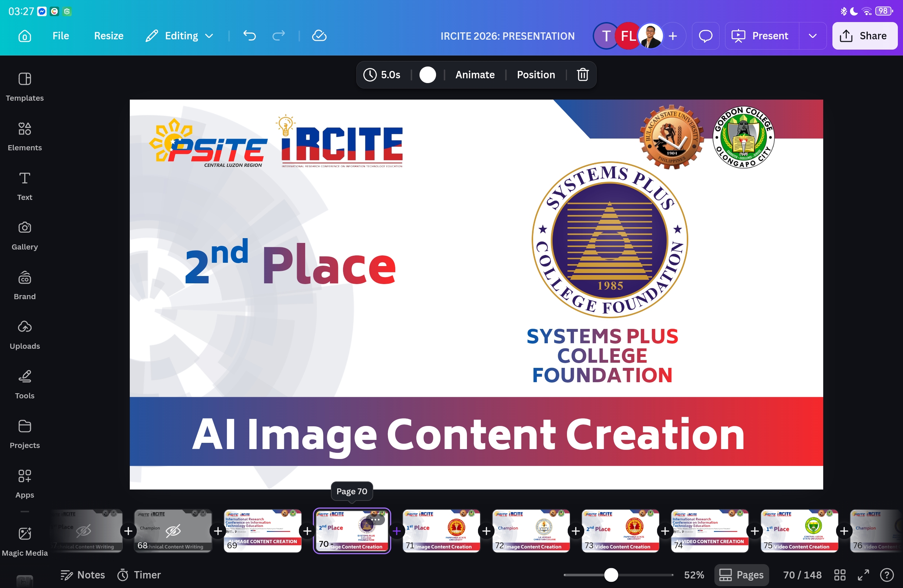Open the Resize menu
The width and height of the screenshot is (903, 588).
(108, 36)
